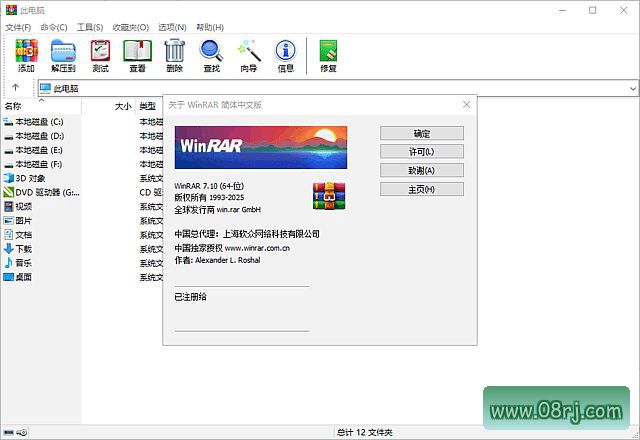Click the 许可(L) license button
This screenshot has width=640, height=440.
[x=422, y=152]
